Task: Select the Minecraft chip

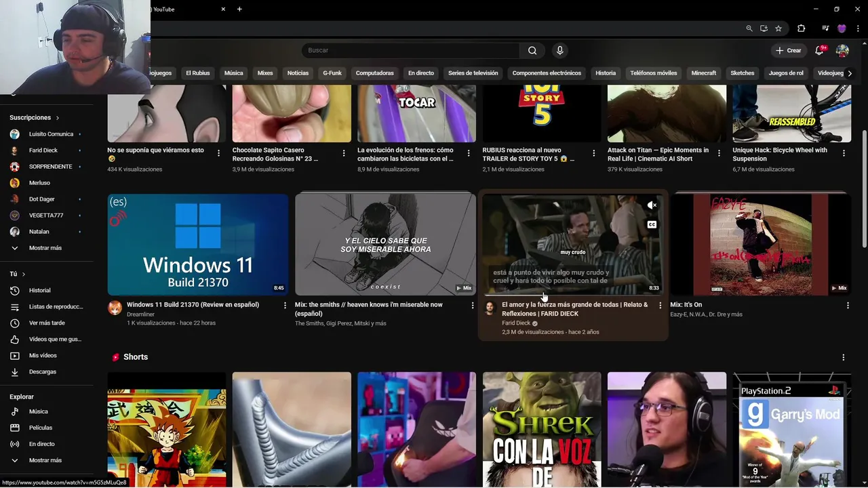Action: pyautogui.click(x=703, y=73)
